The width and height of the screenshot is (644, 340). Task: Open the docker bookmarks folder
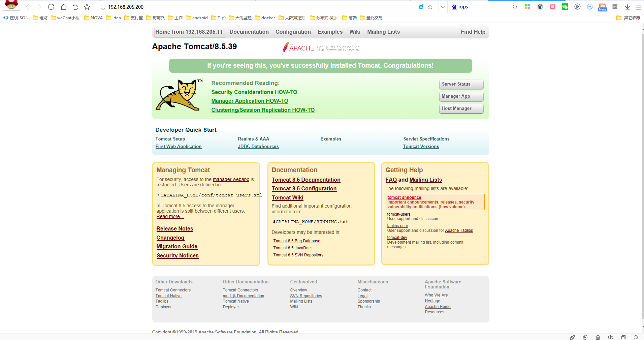coord(265,18)
